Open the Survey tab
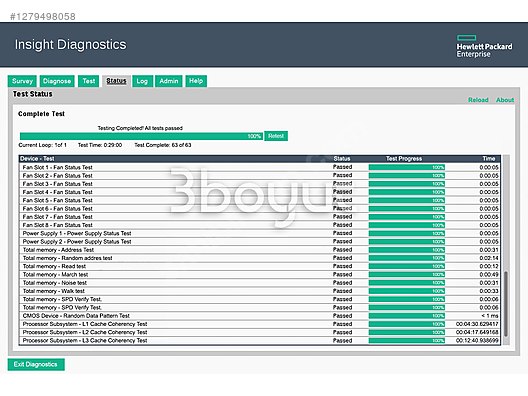This screenshot has height=396, width=528. [x=22, y=81]
